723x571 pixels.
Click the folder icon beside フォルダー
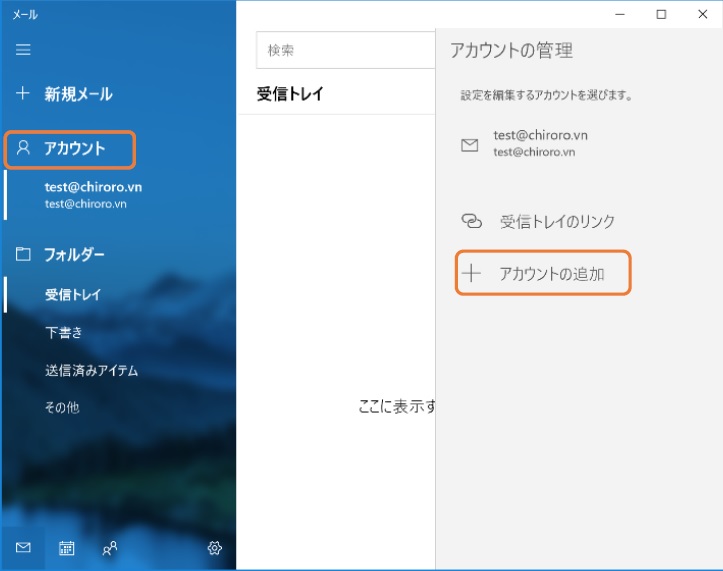tap(23, 254)
